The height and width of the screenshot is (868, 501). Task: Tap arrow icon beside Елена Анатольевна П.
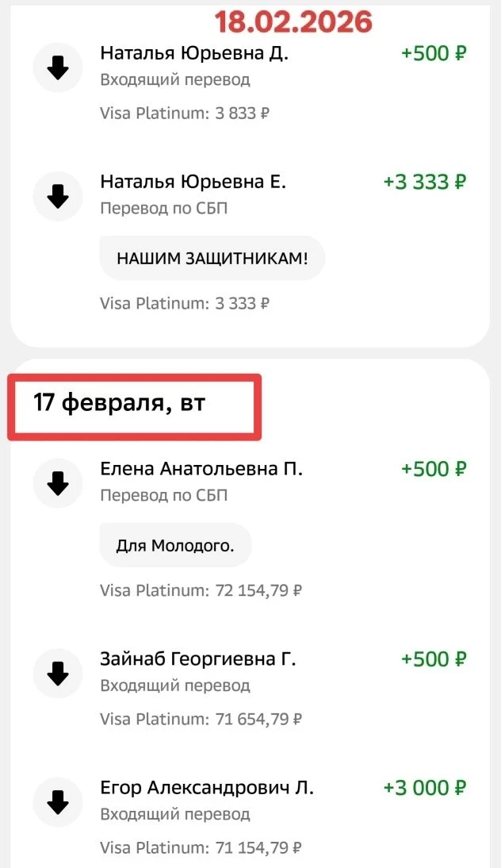[58, 482]
